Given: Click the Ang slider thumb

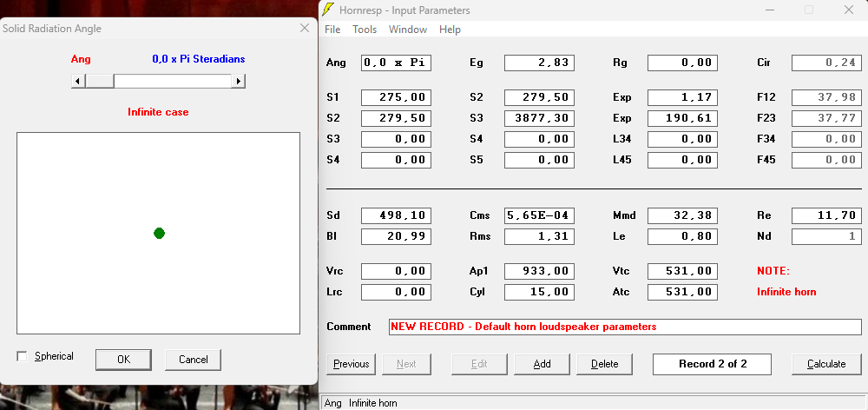Looking at the screenshot, I should point(100,81).
